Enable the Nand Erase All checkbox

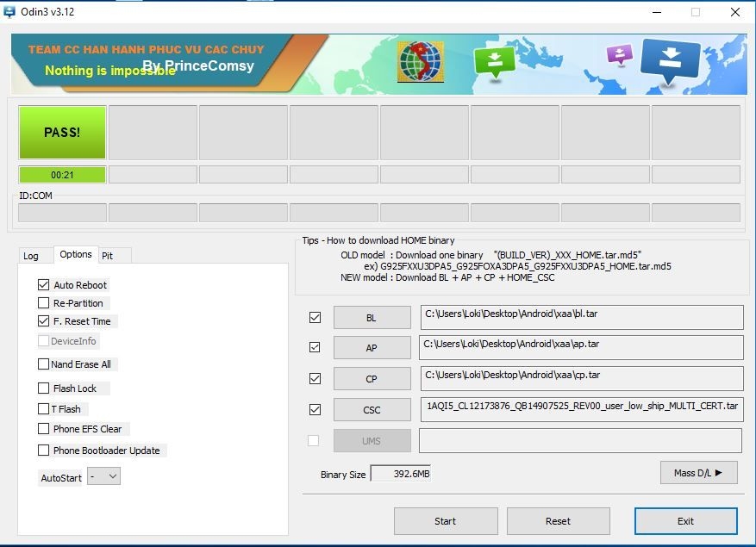44,364
